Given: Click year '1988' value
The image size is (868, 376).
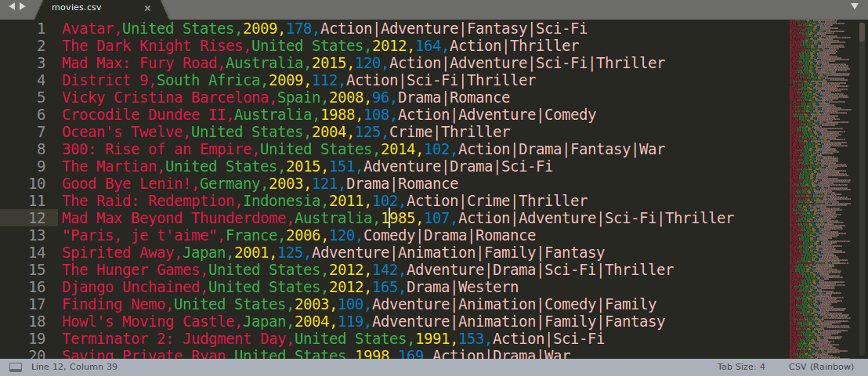Looking at the screenshot, I should 338,114.
